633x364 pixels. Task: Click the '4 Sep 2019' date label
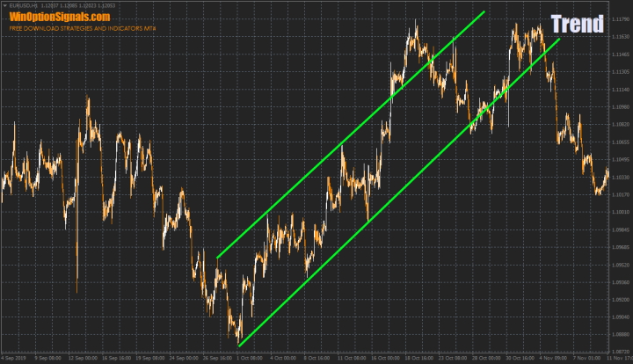pos(14,359)
